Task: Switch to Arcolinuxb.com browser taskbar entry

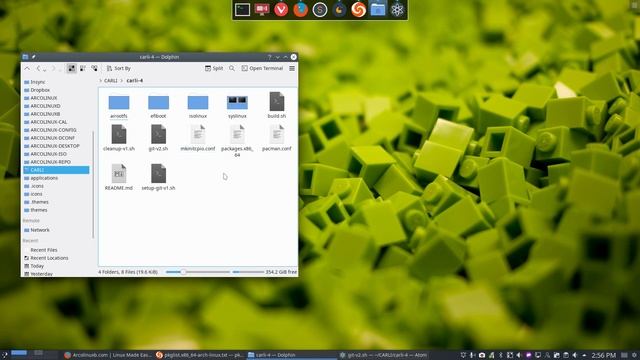Action: pos(108,355)
